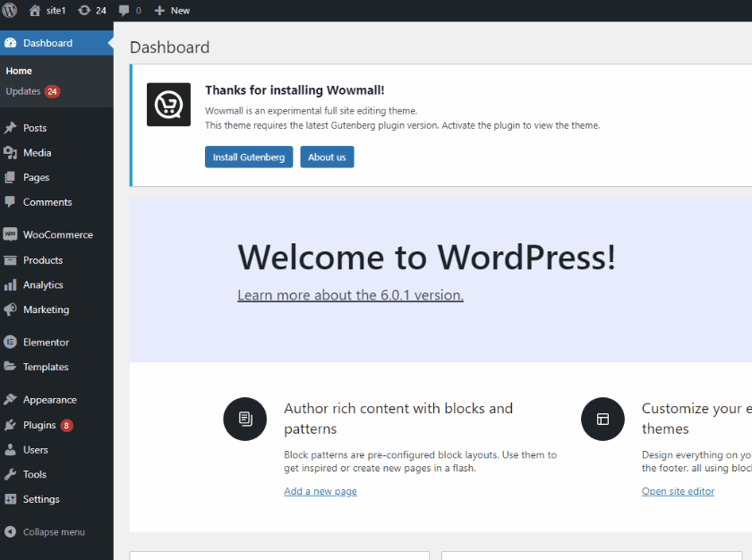The height and width of the screenshot is (560, 752).
Task: Open the Comments sidebar menu label
Action: 47,202
